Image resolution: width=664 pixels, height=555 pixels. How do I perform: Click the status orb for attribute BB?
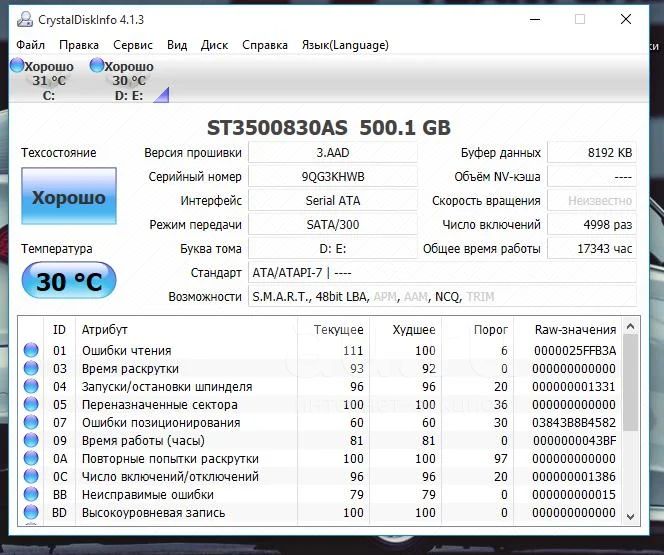[31, 494]
